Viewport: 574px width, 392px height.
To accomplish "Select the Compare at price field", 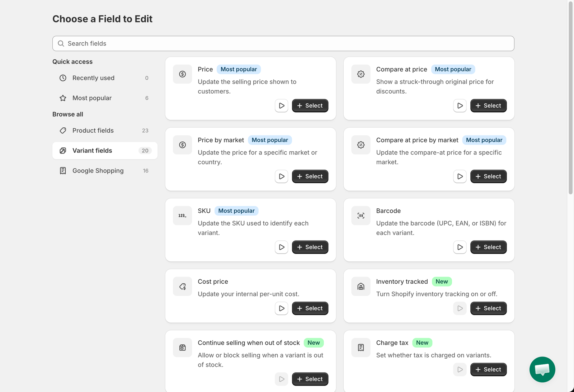I will 488,106.
